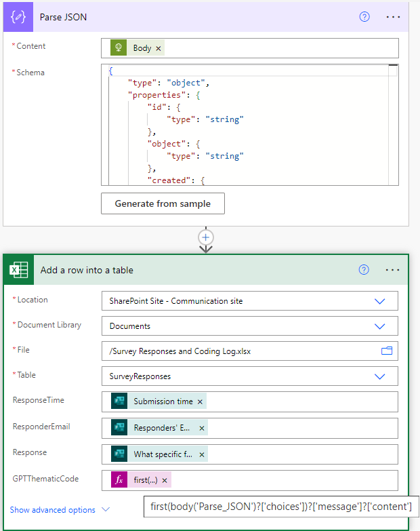Expand the Location dropdown
The height and width of the screenshot is (531, 420).
click(379, 301)
